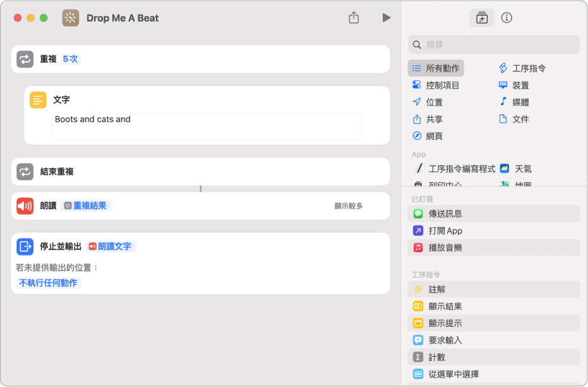Open the share menu in the title bar

[x=354, y=18]
